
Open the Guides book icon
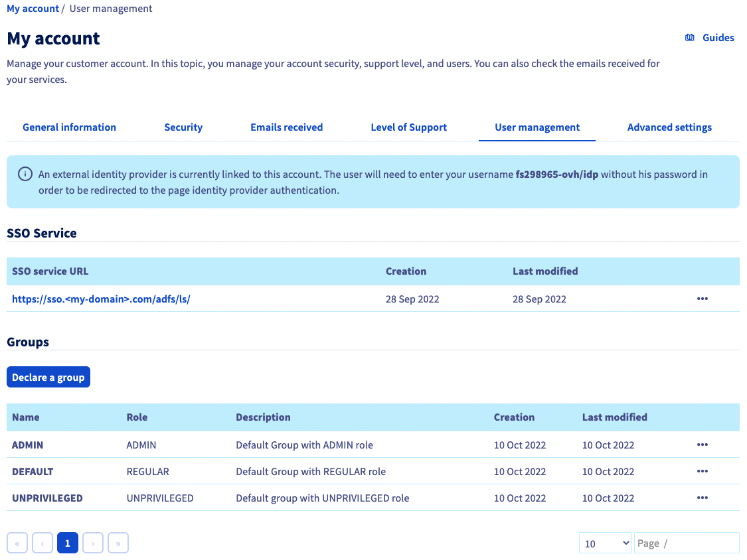pos(689,38)
